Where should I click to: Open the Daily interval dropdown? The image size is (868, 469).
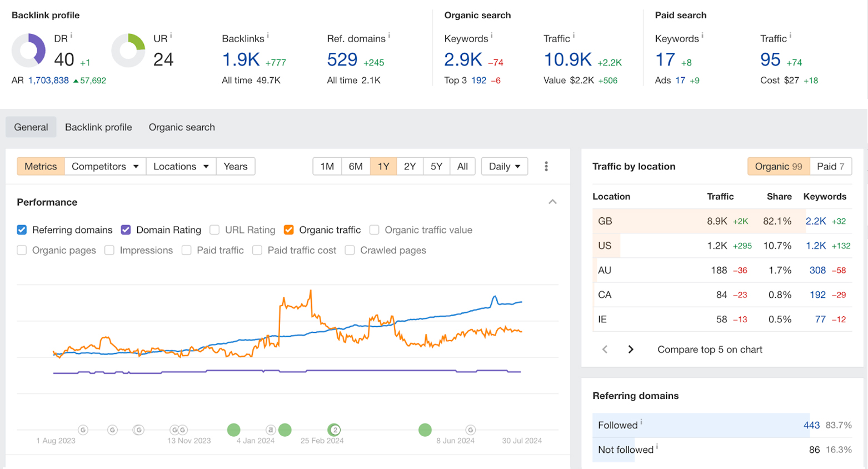[504, 166]
